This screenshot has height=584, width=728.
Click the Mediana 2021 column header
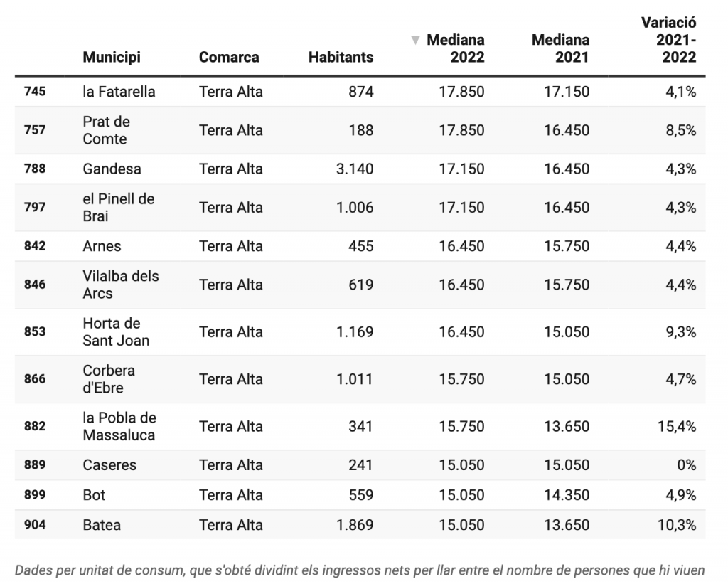[560, 48]
